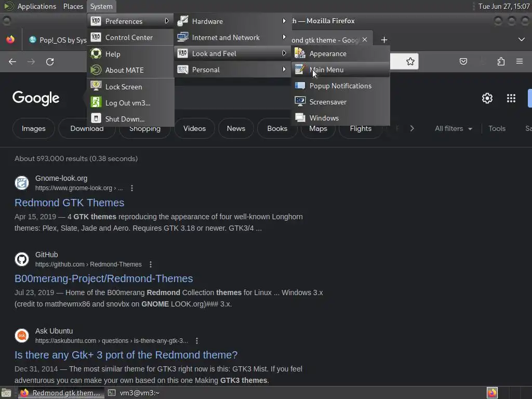Viewport: 532px width, 399px height.
Task: Go back in Firefox
Action: coord(12,61)
